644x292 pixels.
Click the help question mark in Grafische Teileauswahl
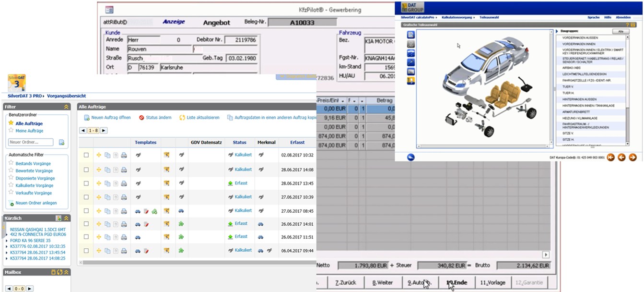[x=627, y=24]
